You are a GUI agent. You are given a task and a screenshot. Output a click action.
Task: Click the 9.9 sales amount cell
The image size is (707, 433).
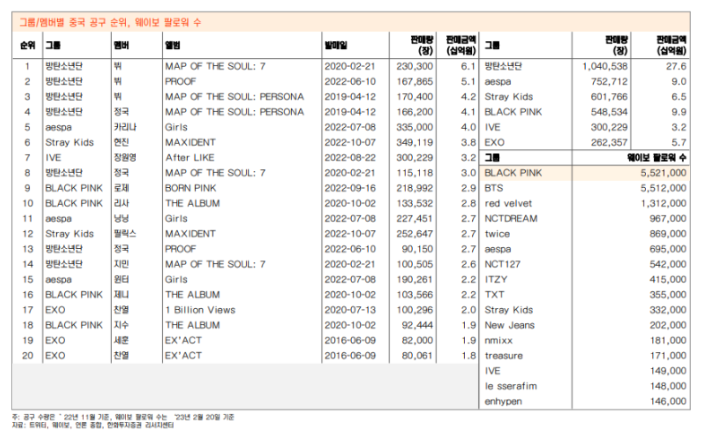[679, 112]
